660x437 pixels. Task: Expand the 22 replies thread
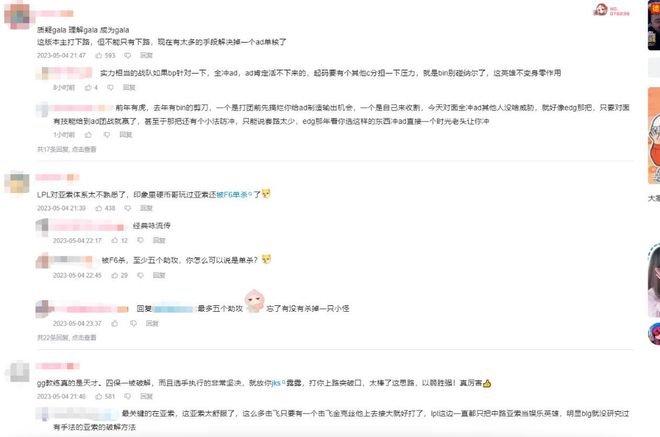(67, 338)
